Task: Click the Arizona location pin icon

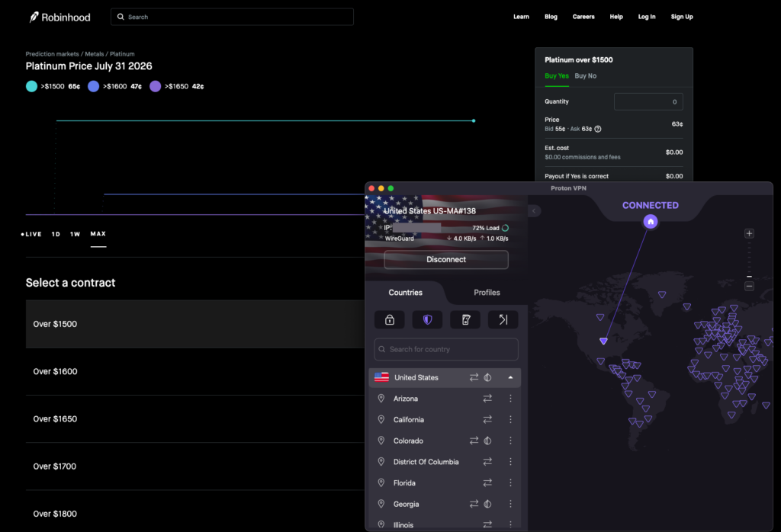Action: 381,399
